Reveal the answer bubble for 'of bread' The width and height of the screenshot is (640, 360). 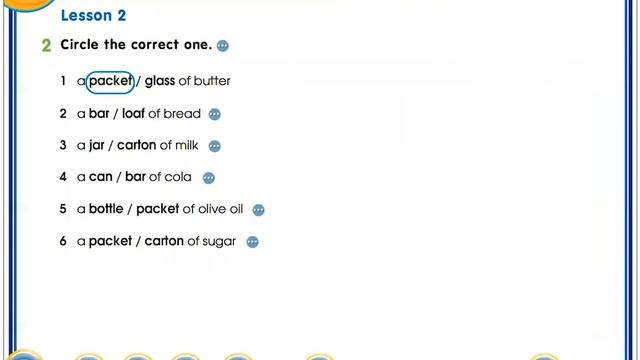pos(215,114)
